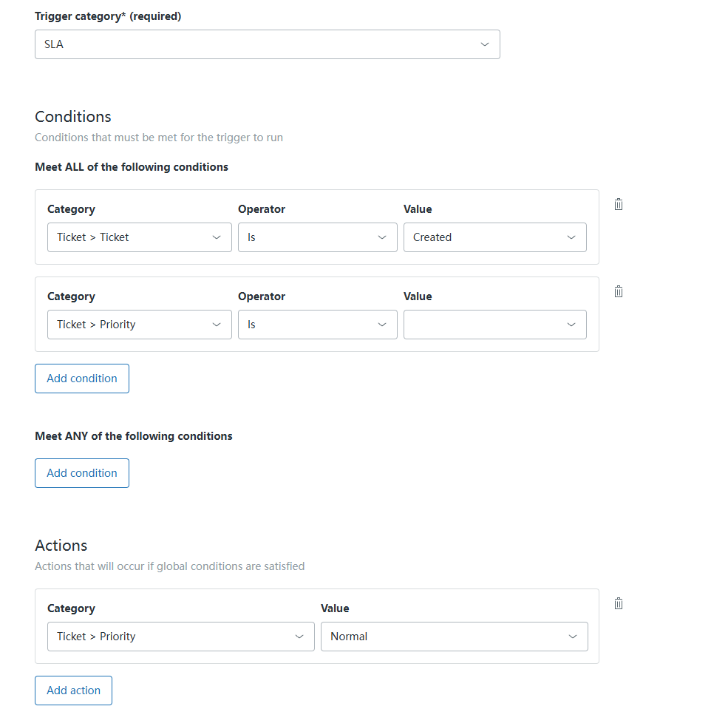Expand the Operator dropdown in the Priority condition
Screen dimensions: 728x709
point(317,325)
